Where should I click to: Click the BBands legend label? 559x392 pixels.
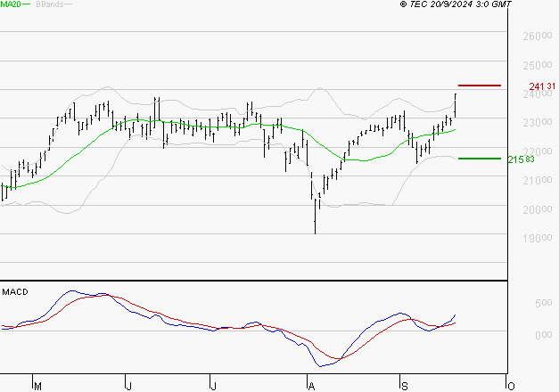tap(50, 4)
